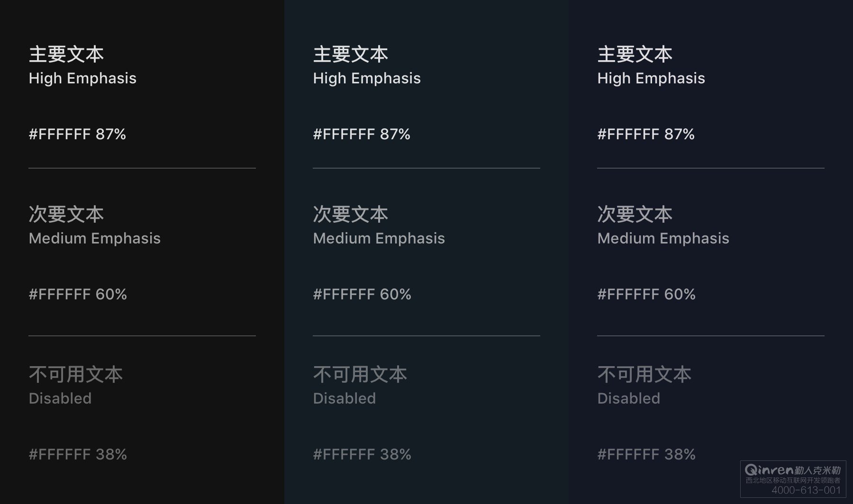This screenshot has height=504, width=853.
Task: Click #FFFFFF 38% value in the middle column
Action: 362,454
